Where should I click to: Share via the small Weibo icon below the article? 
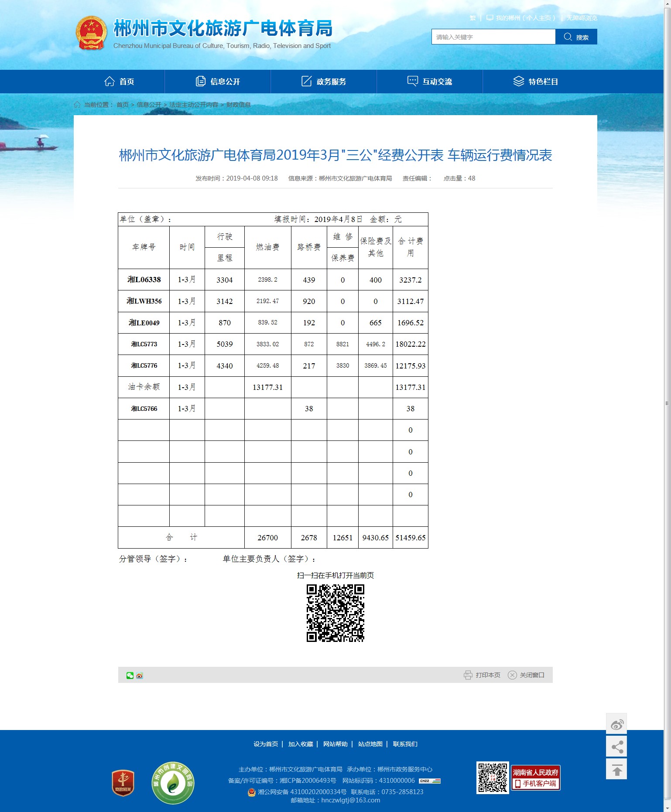(140, 676)
